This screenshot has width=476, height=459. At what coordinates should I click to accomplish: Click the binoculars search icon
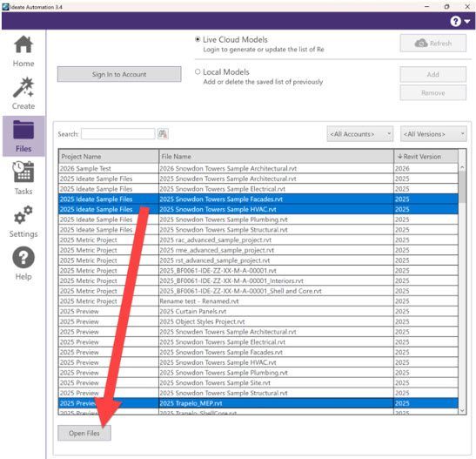coord(163,133)
